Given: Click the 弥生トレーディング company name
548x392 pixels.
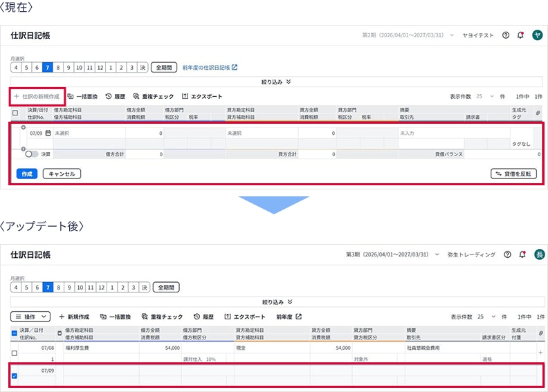Looking at the screenshot, I should pyautogui.click(x=471, y=254).
